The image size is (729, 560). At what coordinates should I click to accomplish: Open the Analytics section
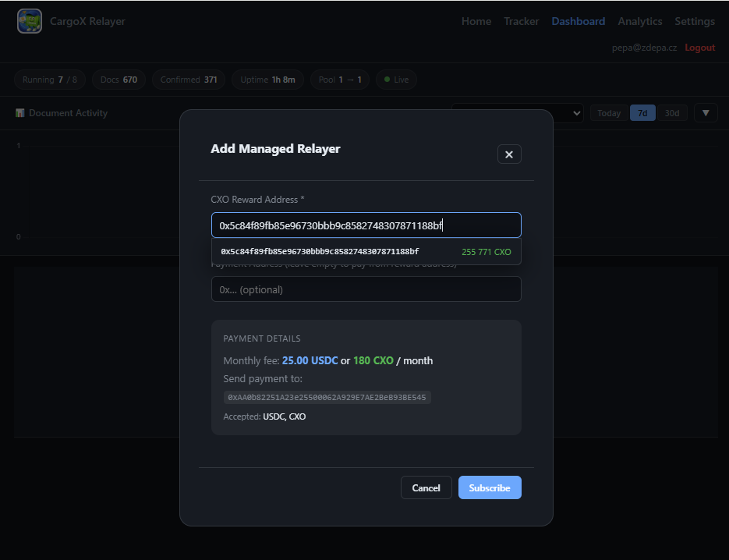coord(640,21)
